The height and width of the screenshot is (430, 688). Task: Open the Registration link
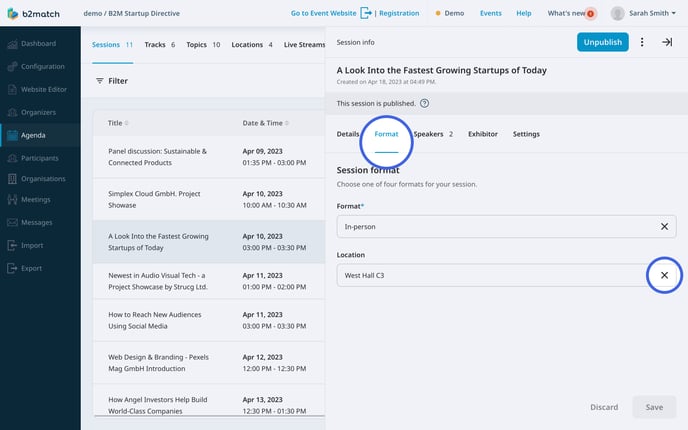[399, 13]
